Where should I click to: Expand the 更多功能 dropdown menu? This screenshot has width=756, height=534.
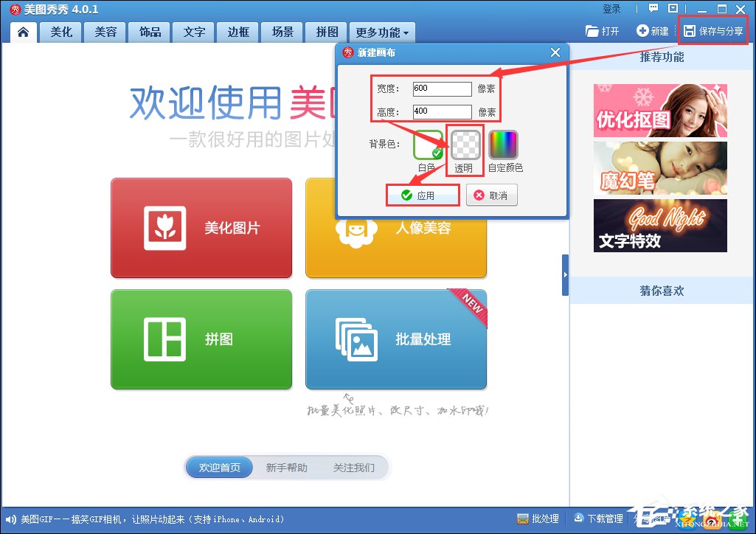pyautogui.click(x=381, y=32)
